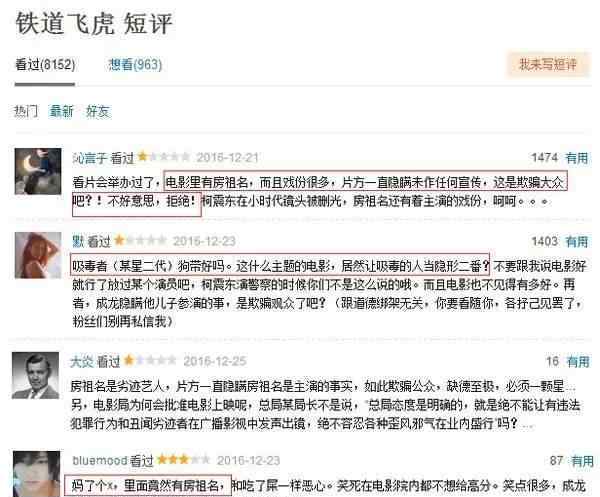This screenshot has width=600, height=497.
Task: Open the moon avatar of the first reviewer
Action: 38,171
